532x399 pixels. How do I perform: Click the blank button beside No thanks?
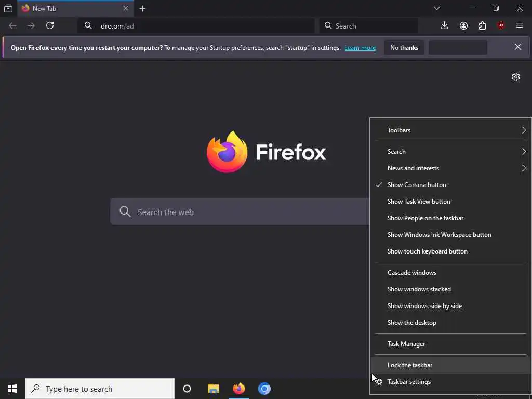click(458, 47)
